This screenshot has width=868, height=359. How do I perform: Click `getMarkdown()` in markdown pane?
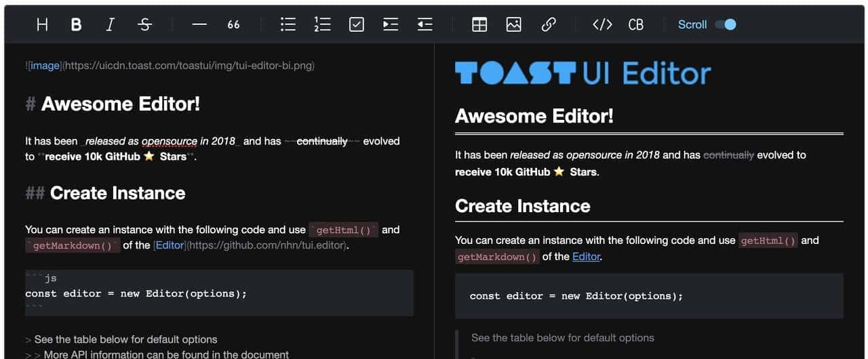click(73, 245)
